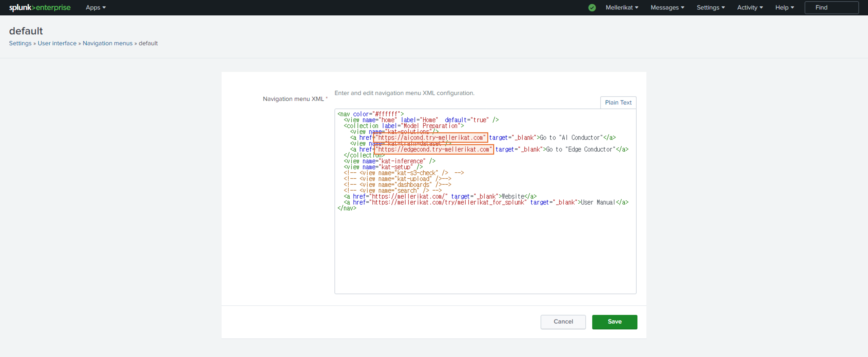Click the 'Website' link line in XML
The width and height of the screenshot is (868, 357).
[440, 196]
